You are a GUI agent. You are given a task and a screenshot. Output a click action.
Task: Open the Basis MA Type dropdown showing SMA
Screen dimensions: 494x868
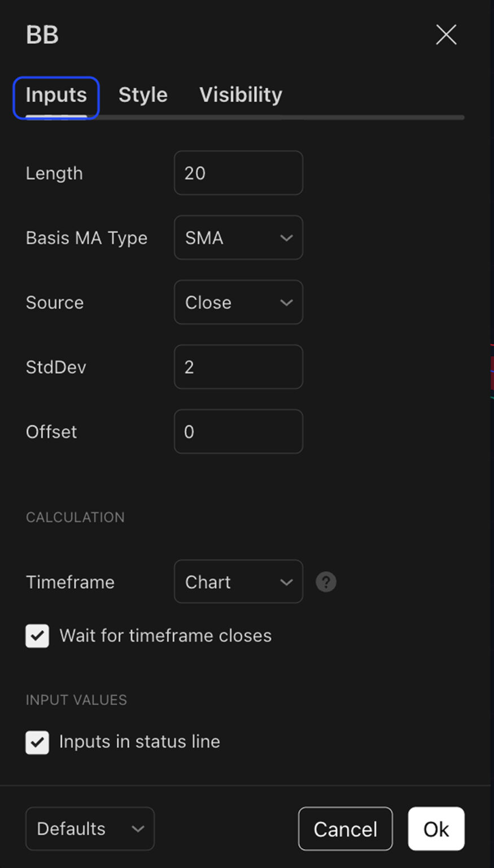pyautogui.click(x=238, y=238)
